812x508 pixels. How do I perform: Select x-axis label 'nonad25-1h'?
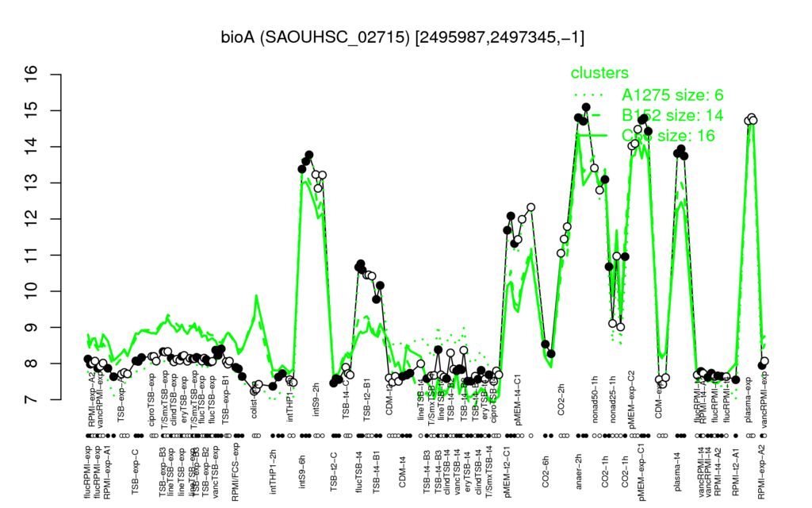(613, 400)
